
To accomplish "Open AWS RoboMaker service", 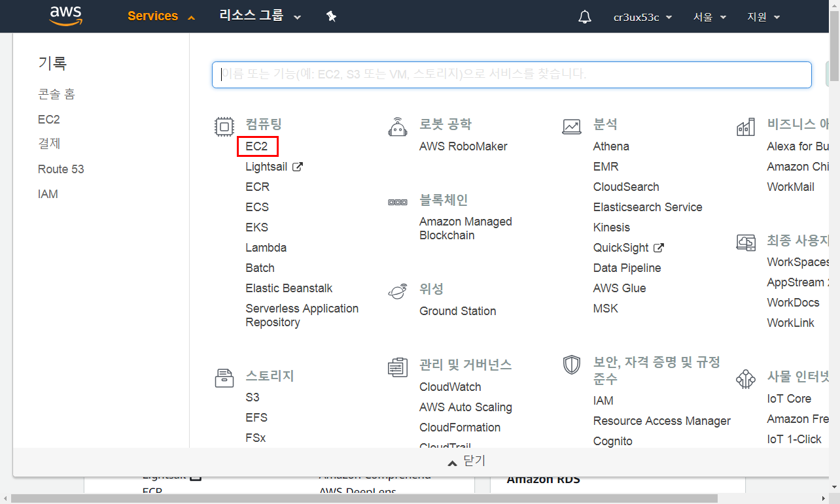I will click(463, 146).
